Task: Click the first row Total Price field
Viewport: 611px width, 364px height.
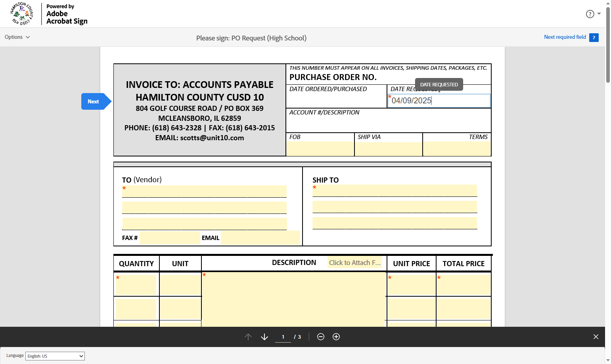Action: coord(464,285)
